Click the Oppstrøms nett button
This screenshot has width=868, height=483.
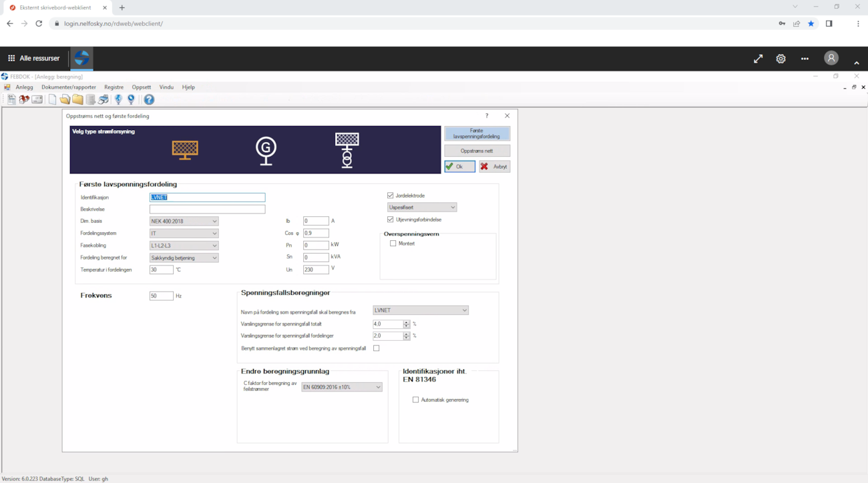coord(477,151)
